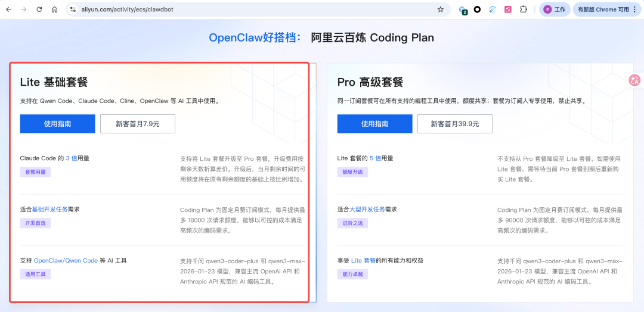
Task: Open the browser home page icon
Action: (x=54, y=10)
